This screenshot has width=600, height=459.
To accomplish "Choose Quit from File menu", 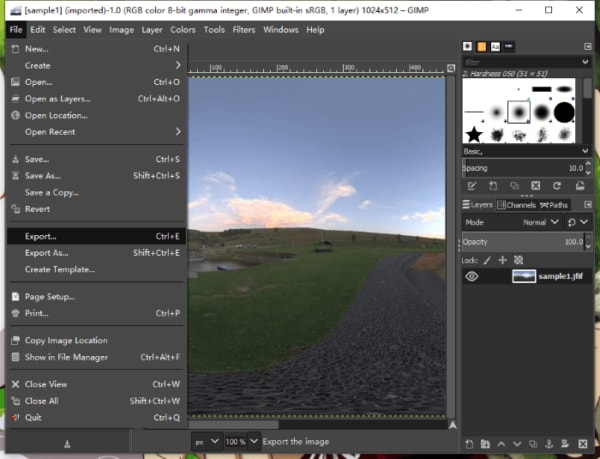I will click(96, 417).
